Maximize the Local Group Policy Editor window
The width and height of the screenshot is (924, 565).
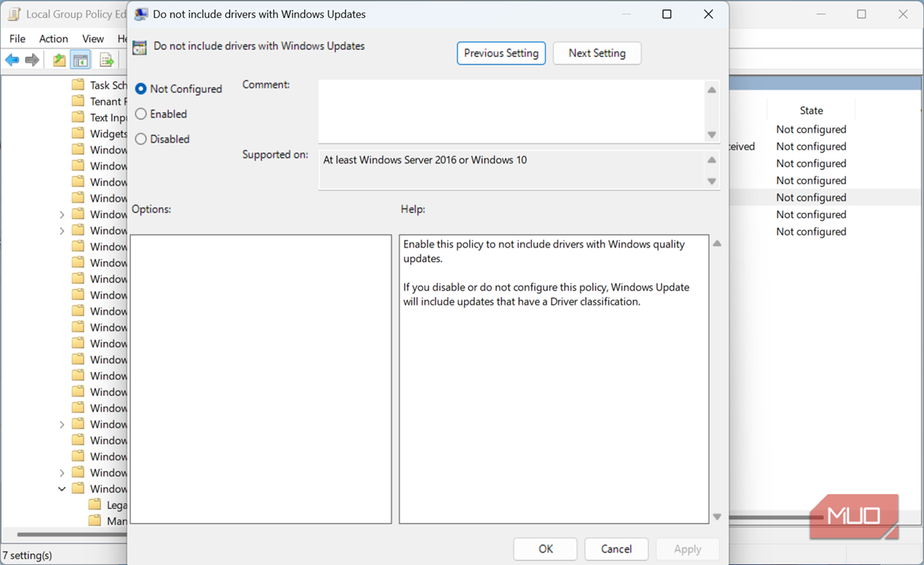coord(862,14)
